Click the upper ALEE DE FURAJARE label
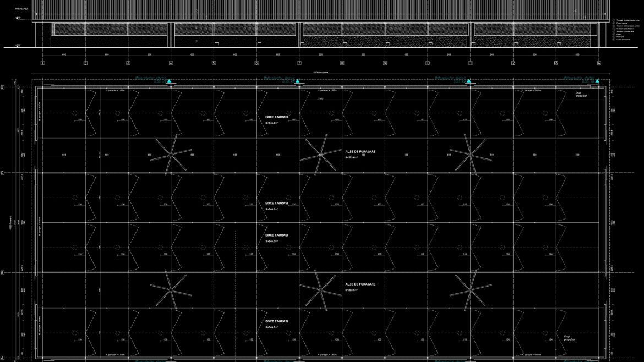The width and height of the screenshot is (644, 362). (360, 151)
